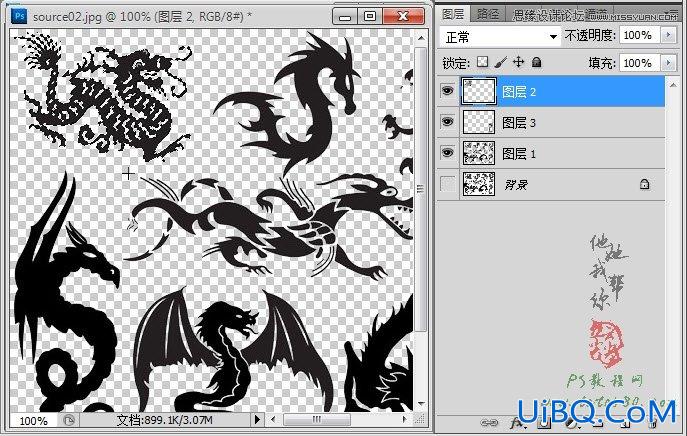Switch to the 路径 tab

point(488,14)
